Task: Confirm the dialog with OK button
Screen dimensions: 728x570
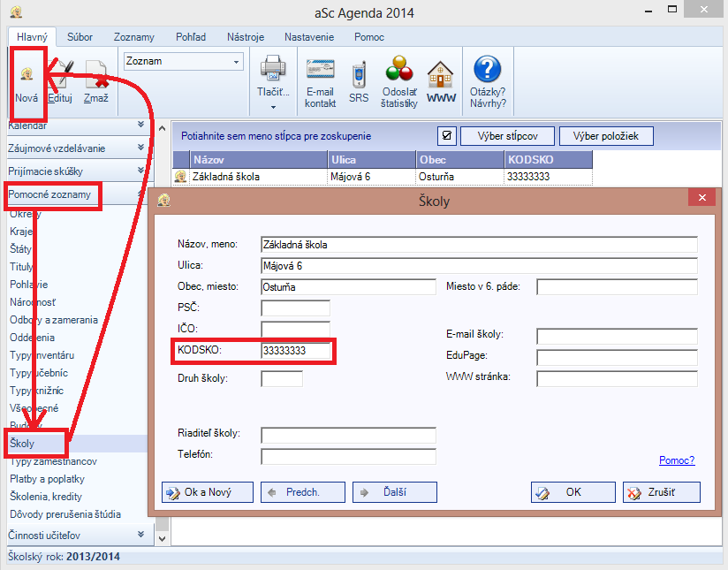Action: point(573,492)
